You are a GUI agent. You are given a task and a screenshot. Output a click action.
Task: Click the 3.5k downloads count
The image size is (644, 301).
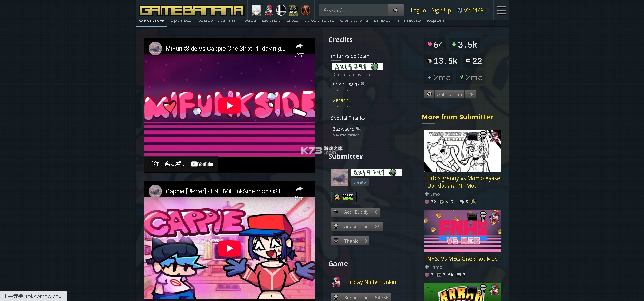[x=468, y=44]
